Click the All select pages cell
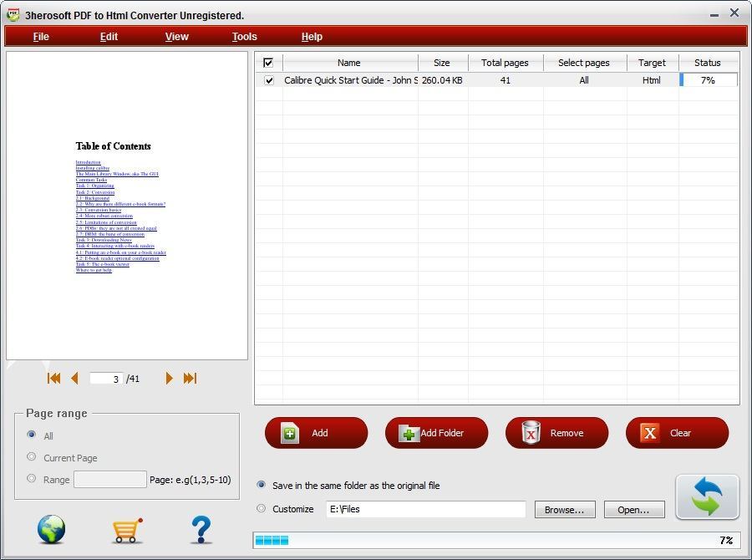This screenshot has width=752, height=560. (x=584, y=80)
